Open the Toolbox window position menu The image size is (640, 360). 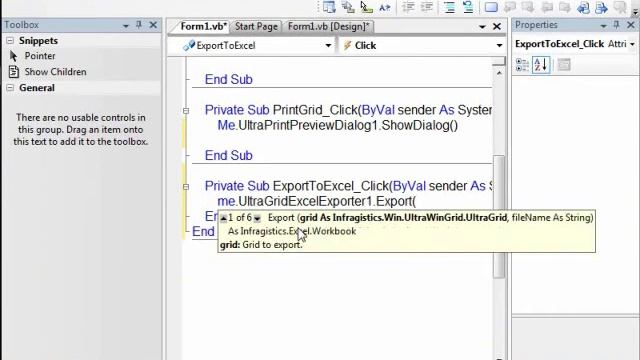[125, 26]
